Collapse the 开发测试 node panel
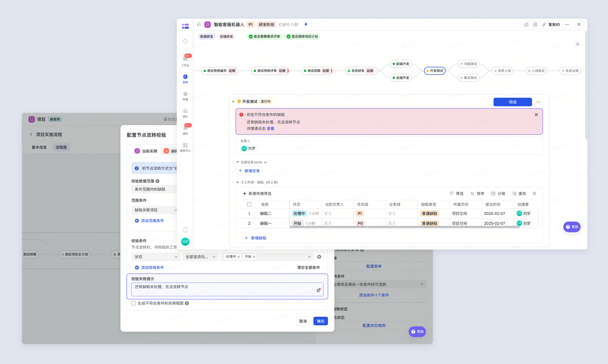Image resolution: width=608 pixels, height=364 pixels. pos(233,102)
